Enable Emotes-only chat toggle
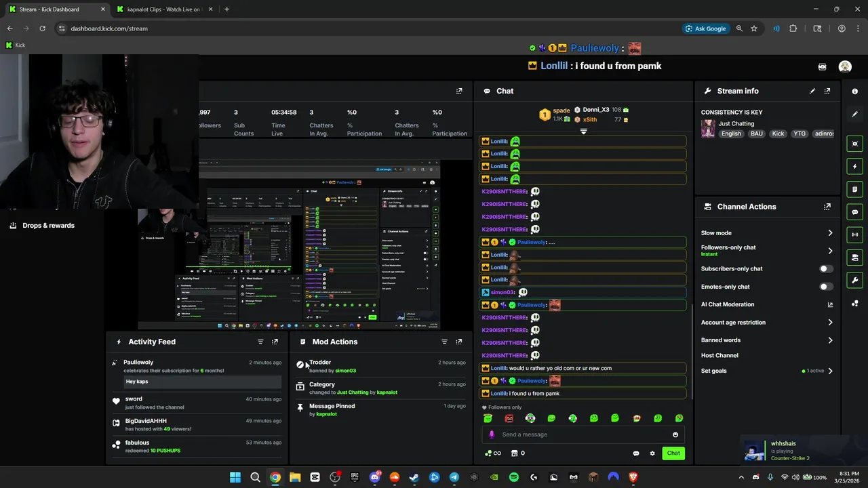The image size is (868, 488). tap(826, 287)
